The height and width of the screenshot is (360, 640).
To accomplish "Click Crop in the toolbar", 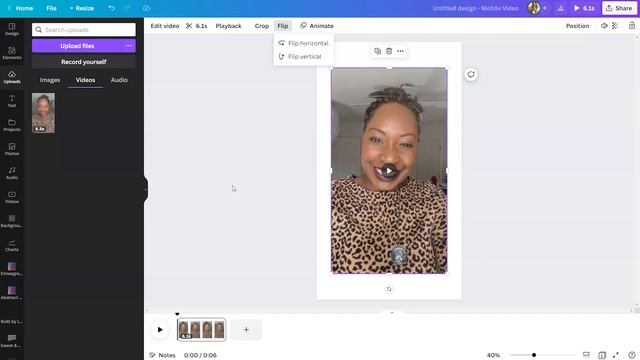I will (x=262, y=26).
